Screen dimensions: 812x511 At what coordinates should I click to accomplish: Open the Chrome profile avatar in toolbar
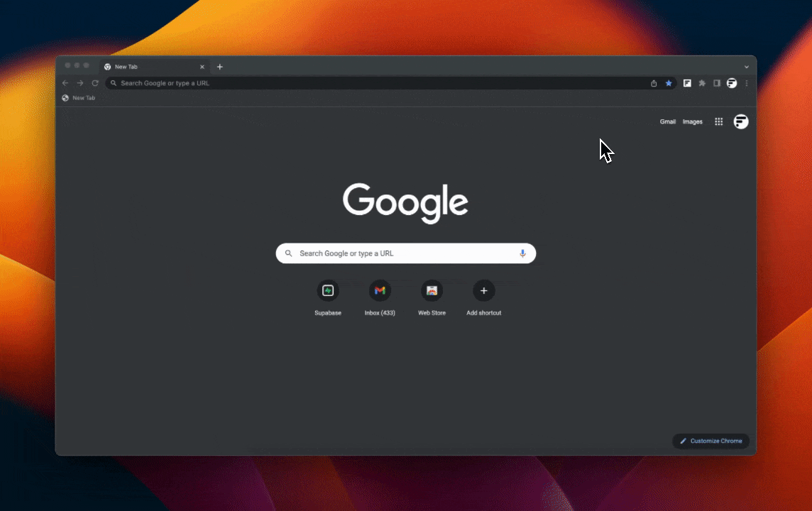tap(732, 83)
